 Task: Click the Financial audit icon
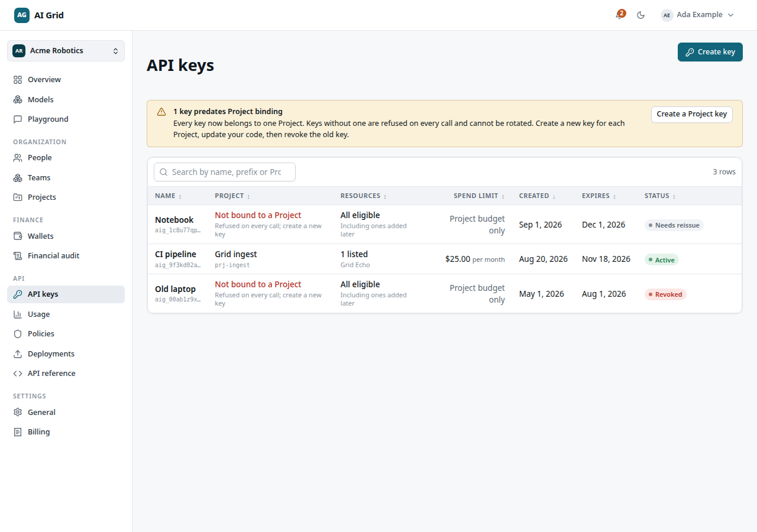click(x=18, y=256)
